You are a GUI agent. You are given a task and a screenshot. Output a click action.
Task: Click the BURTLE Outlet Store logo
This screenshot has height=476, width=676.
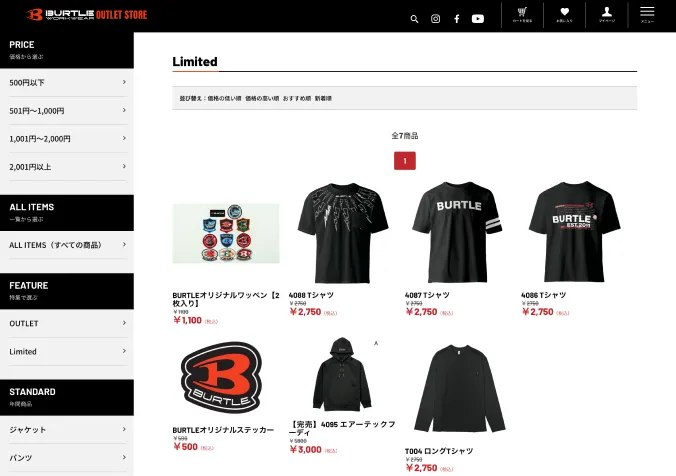pos(87,15)
